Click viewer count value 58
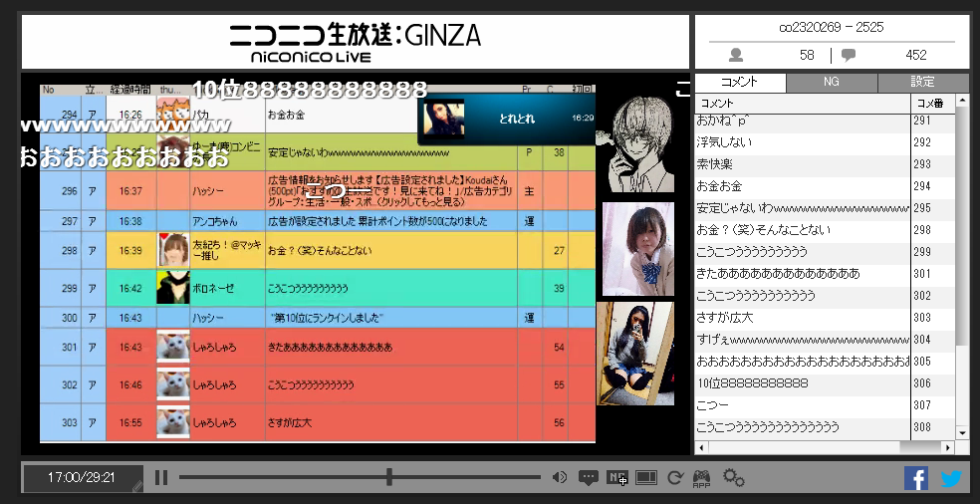 point(807,55)
